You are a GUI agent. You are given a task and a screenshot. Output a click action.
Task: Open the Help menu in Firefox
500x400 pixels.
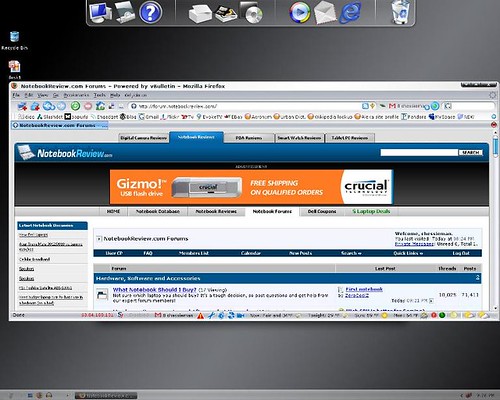[x=115, y=95]
